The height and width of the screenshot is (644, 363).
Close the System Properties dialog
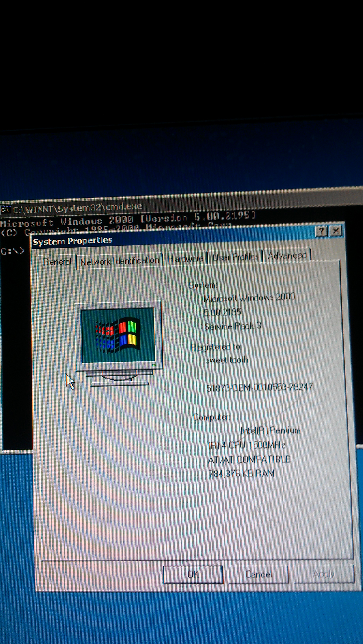(336, 231)
